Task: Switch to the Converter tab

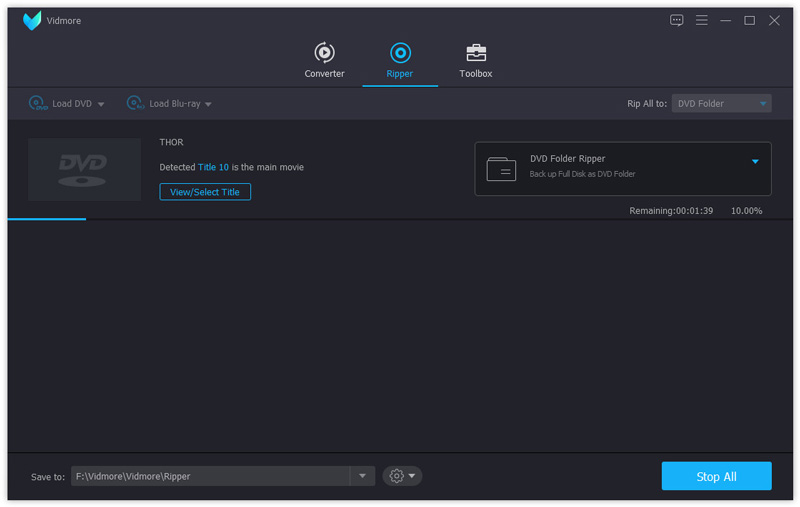Action: (x=324, y=60)
